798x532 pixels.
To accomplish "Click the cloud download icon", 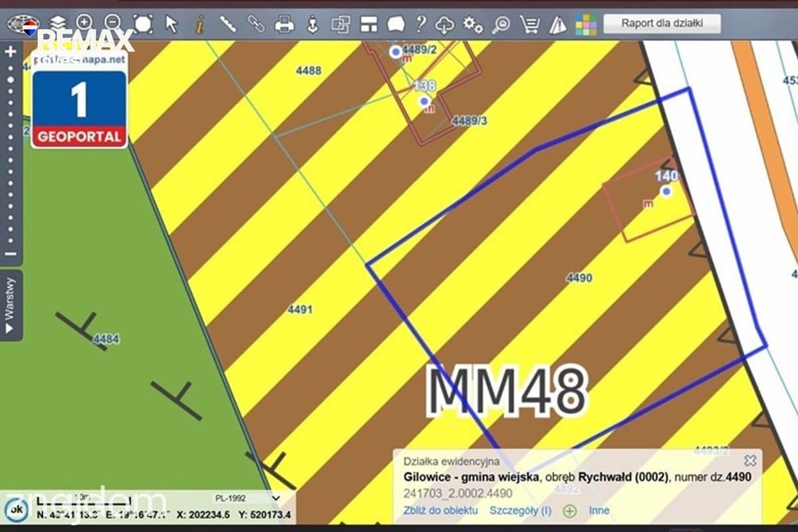I will point(444,25).
